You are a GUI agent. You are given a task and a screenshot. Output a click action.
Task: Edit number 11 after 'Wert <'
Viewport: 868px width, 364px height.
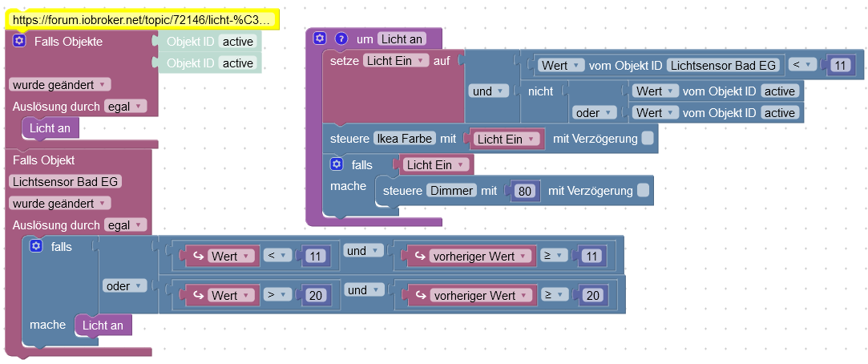[x=316, y=257]
